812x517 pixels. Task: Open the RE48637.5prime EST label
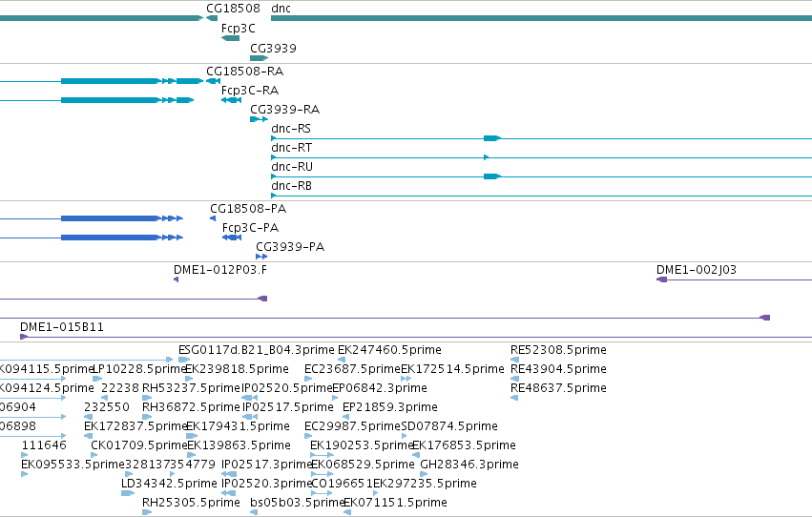[558, 388]
